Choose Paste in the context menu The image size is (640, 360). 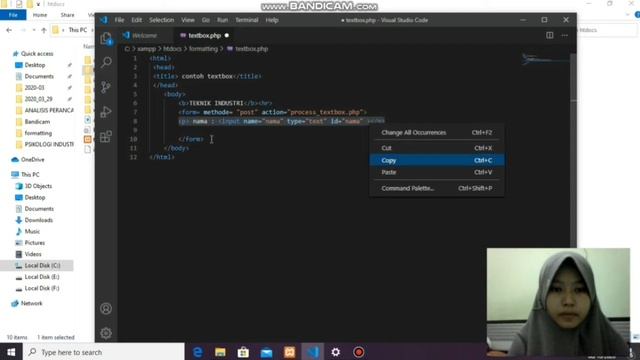point(436,172)
